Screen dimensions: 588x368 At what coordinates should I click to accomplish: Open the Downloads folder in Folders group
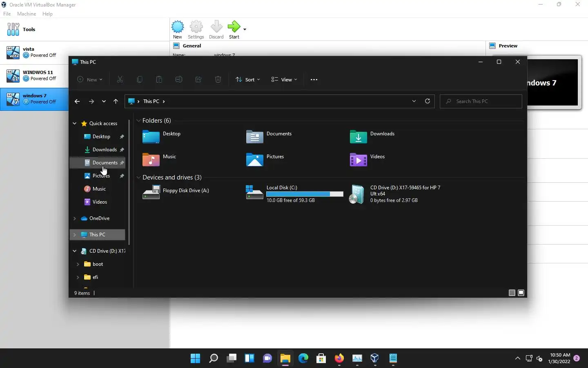[x=372, y=137]
